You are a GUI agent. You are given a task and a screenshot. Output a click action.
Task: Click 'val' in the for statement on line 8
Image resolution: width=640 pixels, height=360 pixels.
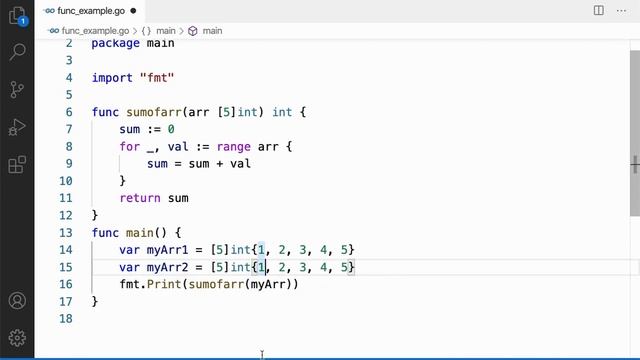tap(178, 147)
